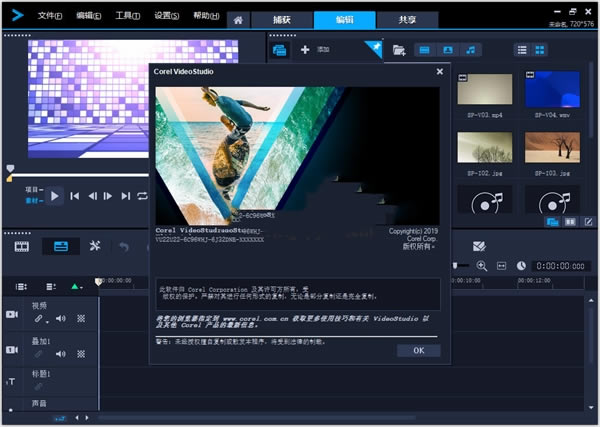Add a new media folder with the plus icon
The height and width of the screenshot is (427, 600).
[305, 49]
